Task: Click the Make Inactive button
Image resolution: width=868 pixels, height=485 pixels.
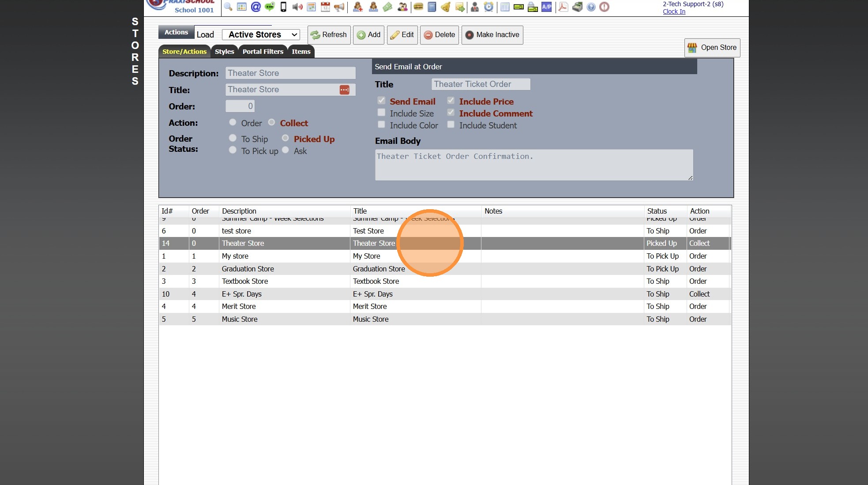Action: point(492,35)
